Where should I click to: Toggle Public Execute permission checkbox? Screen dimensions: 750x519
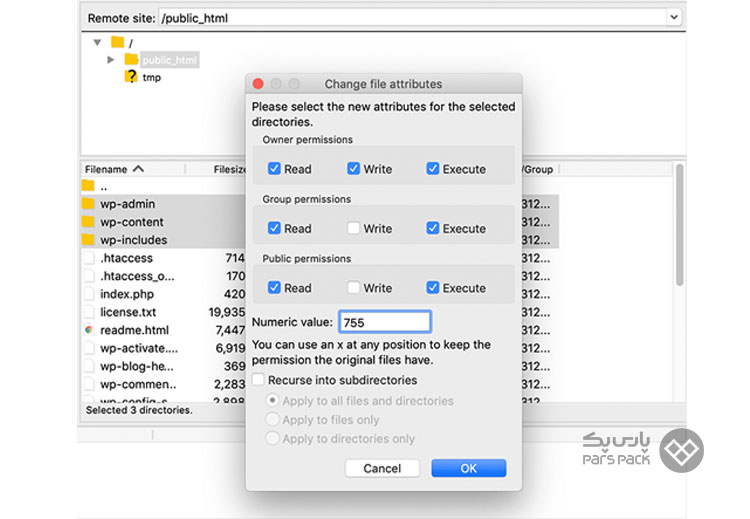coord(432,287)
